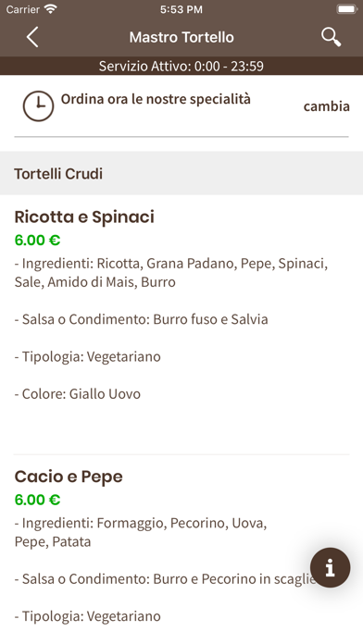Tap the Carrier label in status bar
363x644 pixels.
click(x=22, y=9)
